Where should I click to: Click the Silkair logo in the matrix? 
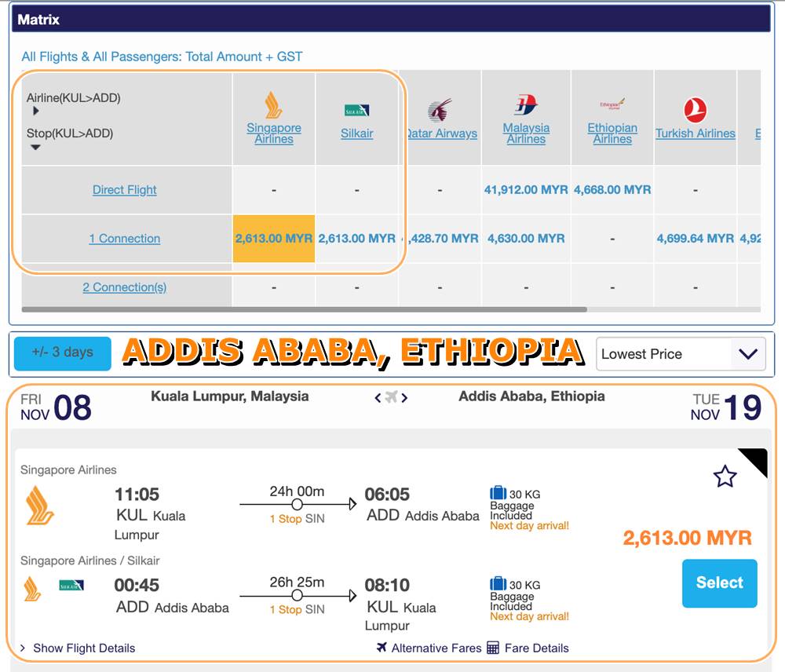click(x=356, y=110)
